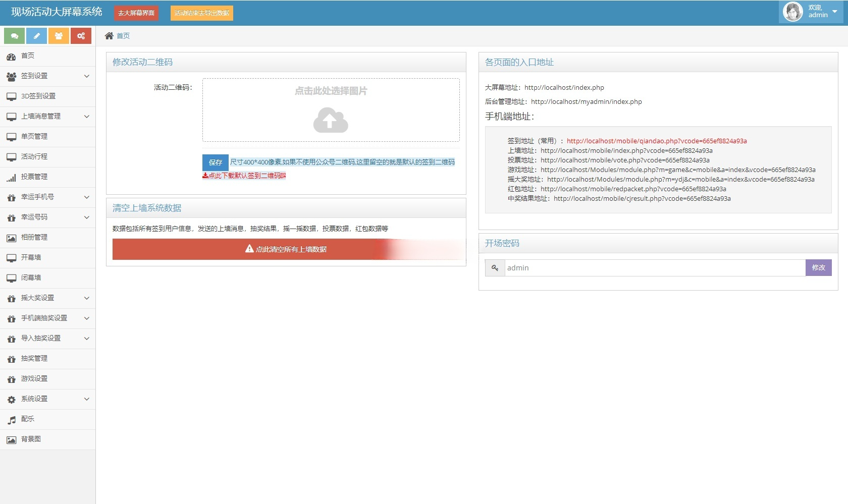
Task: Click 首页 breadcrumb link
Action: [123, 36]
